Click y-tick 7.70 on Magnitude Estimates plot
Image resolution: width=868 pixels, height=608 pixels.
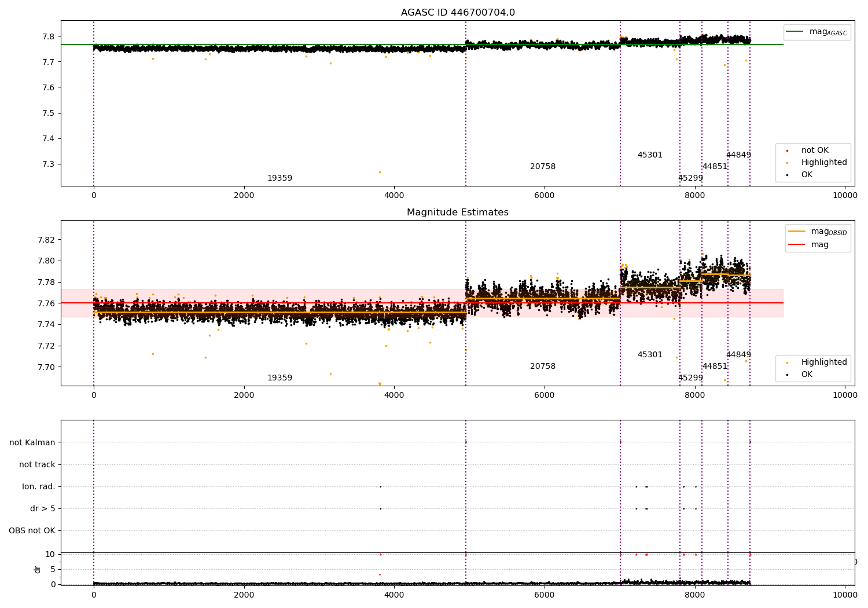tap(45, 367)
